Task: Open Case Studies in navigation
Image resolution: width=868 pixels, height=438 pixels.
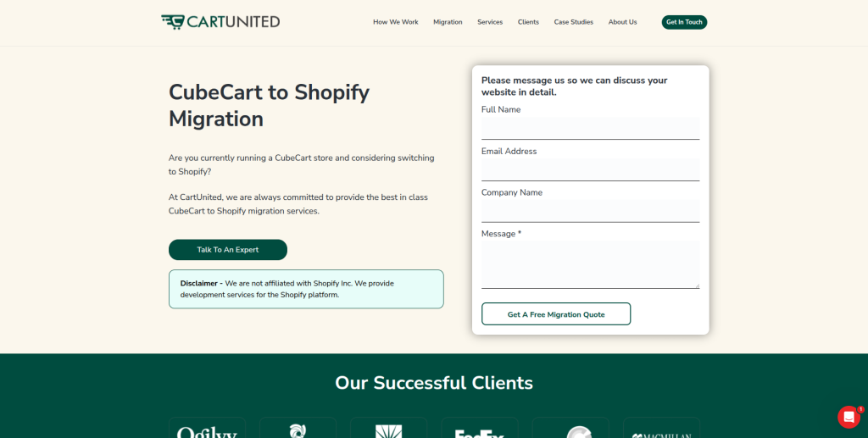Action: click(x=574, y=22)
